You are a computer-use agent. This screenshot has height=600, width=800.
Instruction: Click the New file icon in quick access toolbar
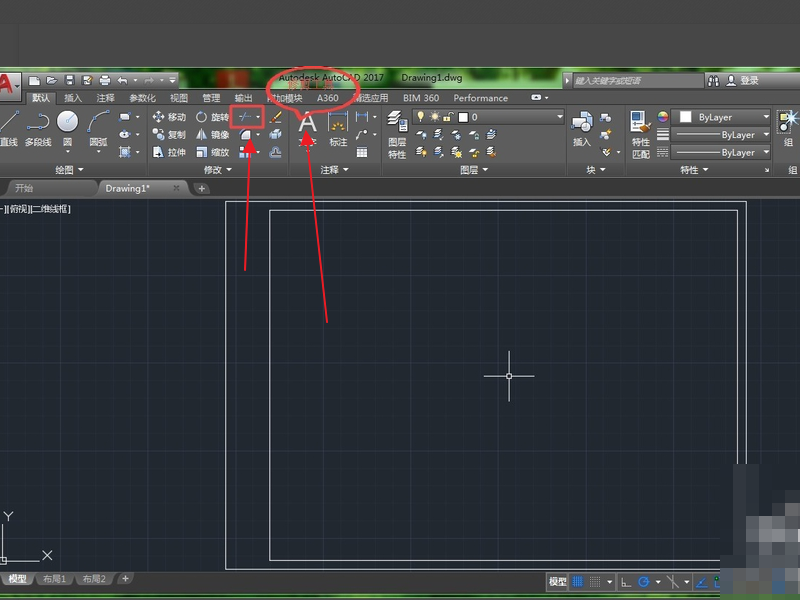(x=34, y=80)
